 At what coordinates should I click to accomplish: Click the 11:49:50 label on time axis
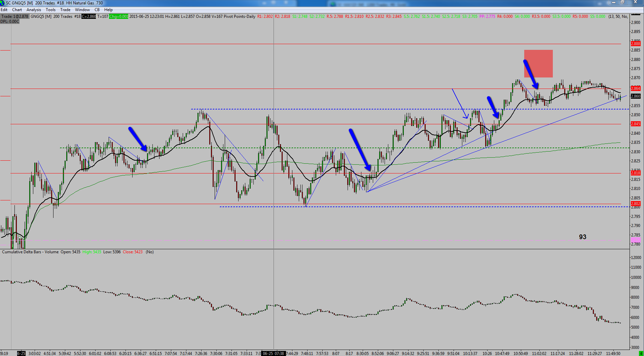(x=613, y=354)
